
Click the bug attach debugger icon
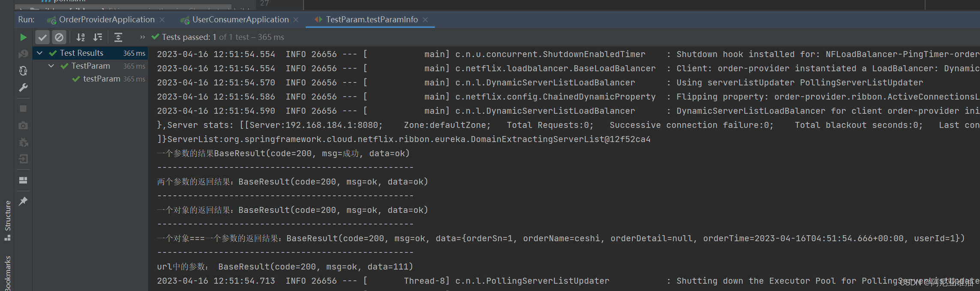(x=23, y=142)
